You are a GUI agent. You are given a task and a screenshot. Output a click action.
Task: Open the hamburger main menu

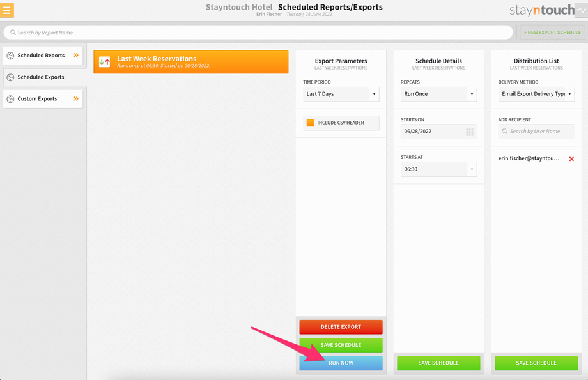[6, 10]
